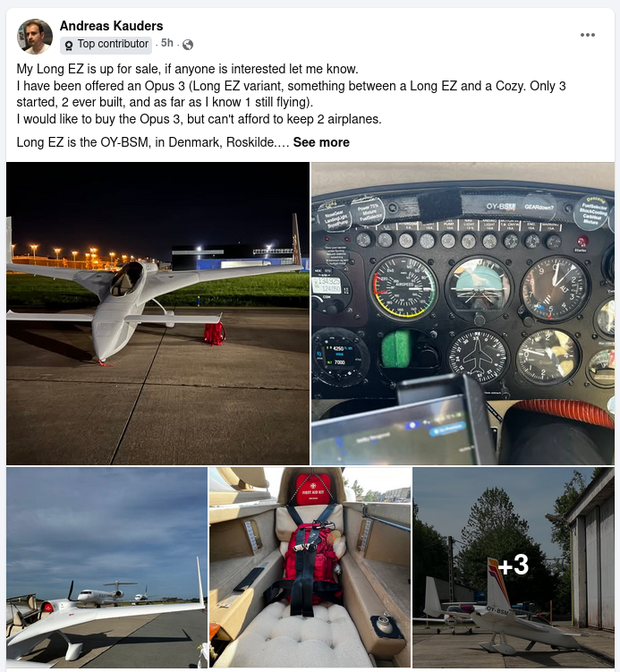Click the OY-BSM placard in cockpit photo

pyautogui.click(x=500, y=207)
